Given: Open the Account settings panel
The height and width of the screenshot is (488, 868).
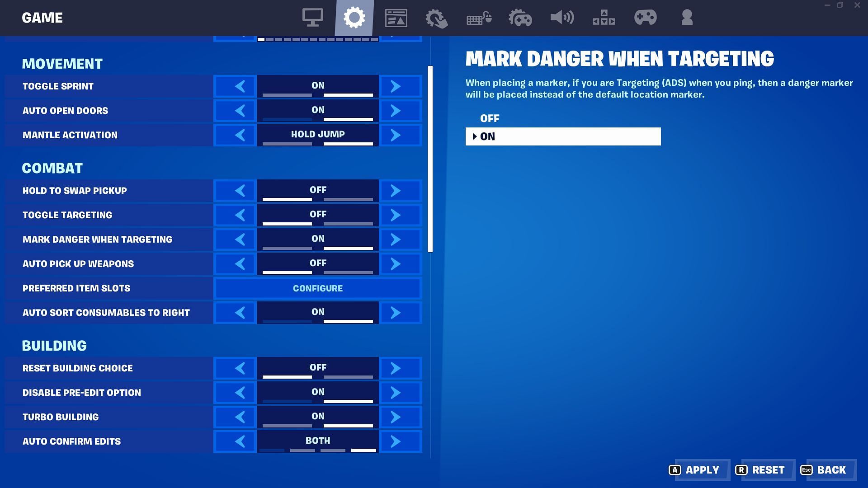Looking at the screenshot, I should click(687, 17).
